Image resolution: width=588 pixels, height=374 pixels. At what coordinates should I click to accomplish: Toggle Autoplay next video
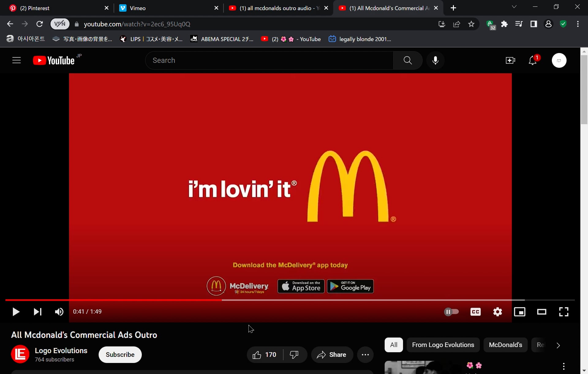(x=451, y=312)
